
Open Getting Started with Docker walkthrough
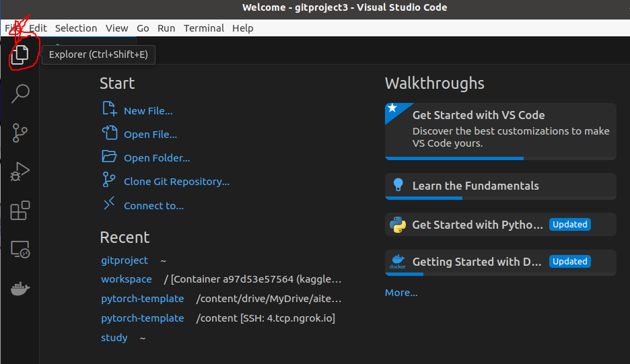pos(501,262)
